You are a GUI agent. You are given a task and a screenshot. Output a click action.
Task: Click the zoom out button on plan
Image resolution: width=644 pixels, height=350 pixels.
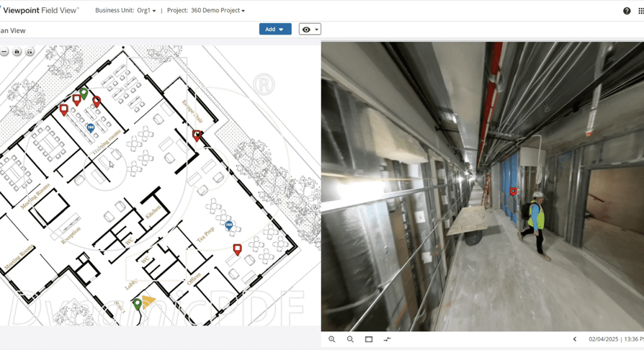[x=4, y=52]
